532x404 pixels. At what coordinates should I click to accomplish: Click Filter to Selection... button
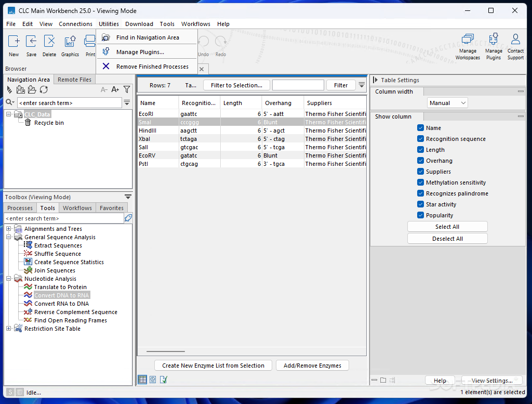(236, 85)
